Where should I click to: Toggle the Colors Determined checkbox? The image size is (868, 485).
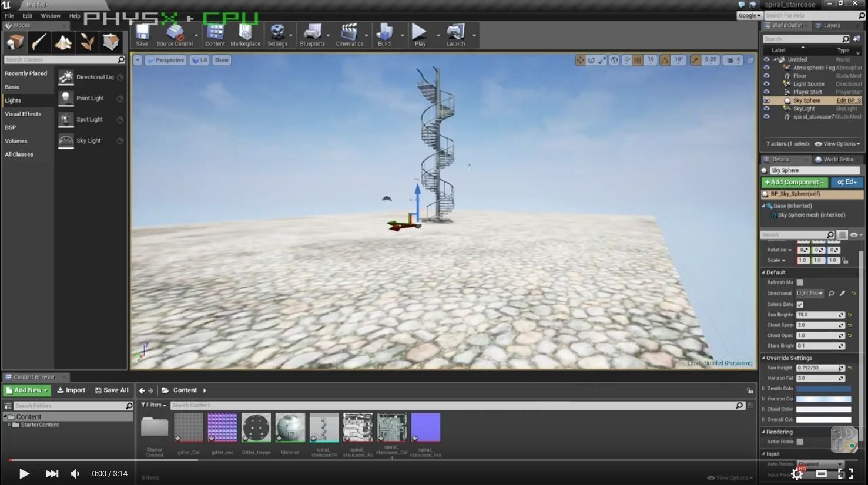point(800,304)
